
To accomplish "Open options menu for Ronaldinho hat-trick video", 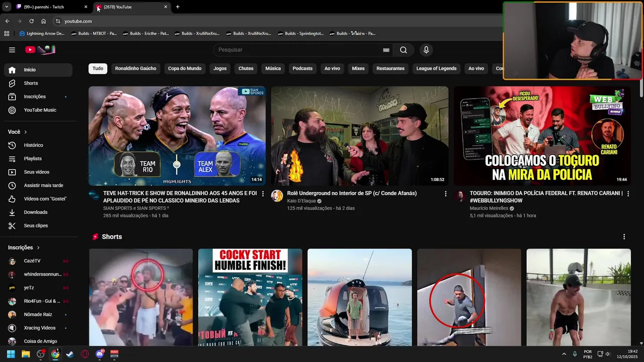I will pyautogui.click(x=263, y=194).
